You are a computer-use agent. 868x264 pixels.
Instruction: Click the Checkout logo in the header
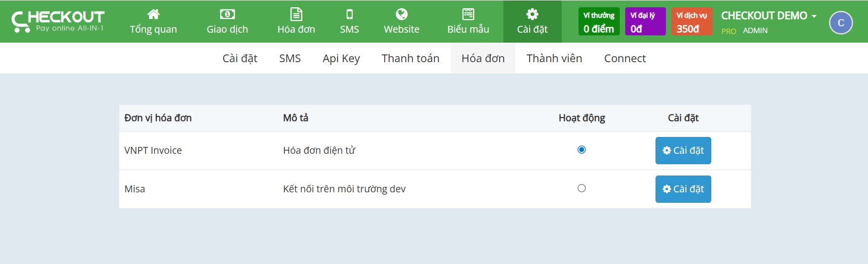point(58,21)
